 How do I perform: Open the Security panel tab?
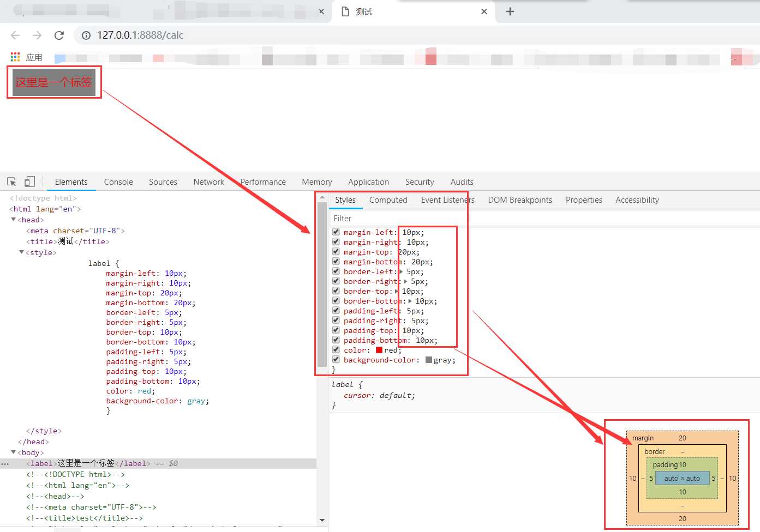420,182
